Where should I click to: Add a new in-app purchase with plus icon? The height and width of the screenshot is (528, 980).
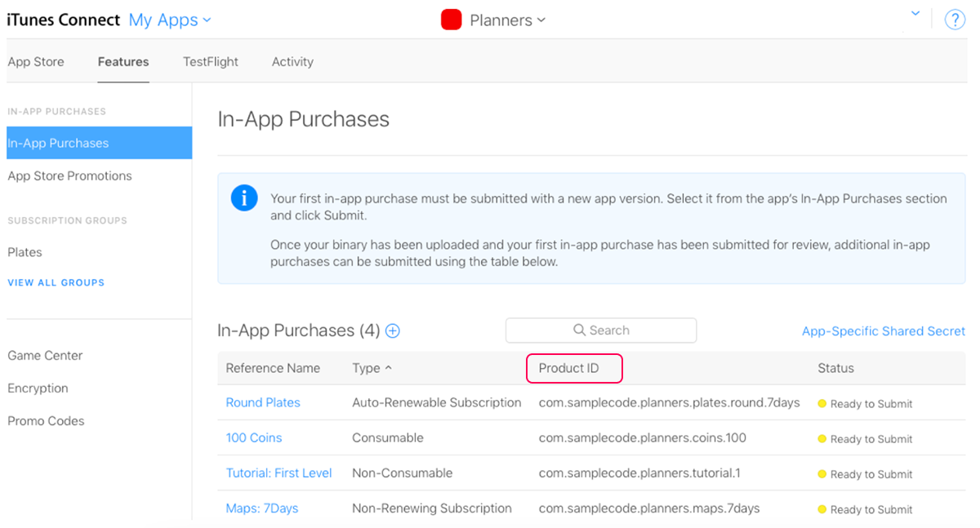[393, 331]
